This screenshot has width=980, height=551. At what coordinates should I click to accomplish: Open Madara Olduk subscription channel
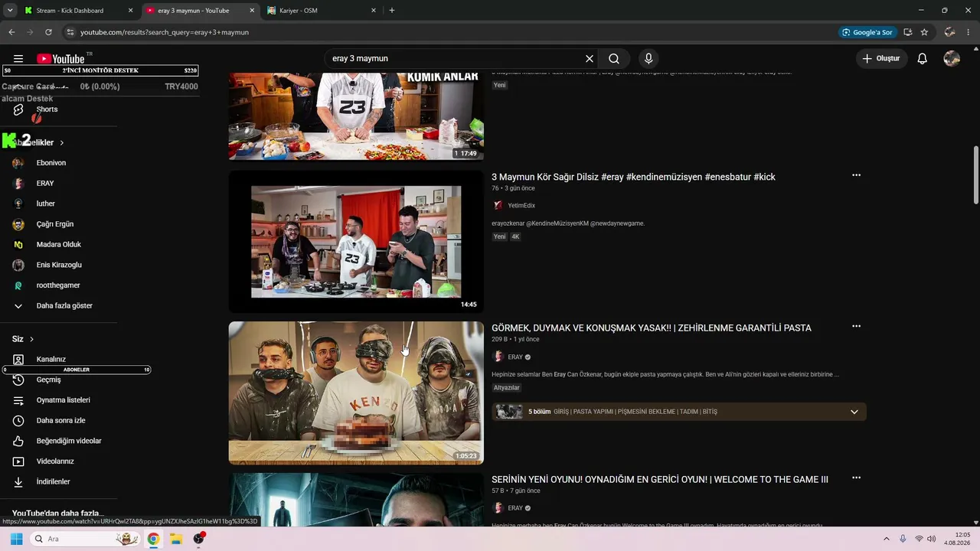pos(59,245)
